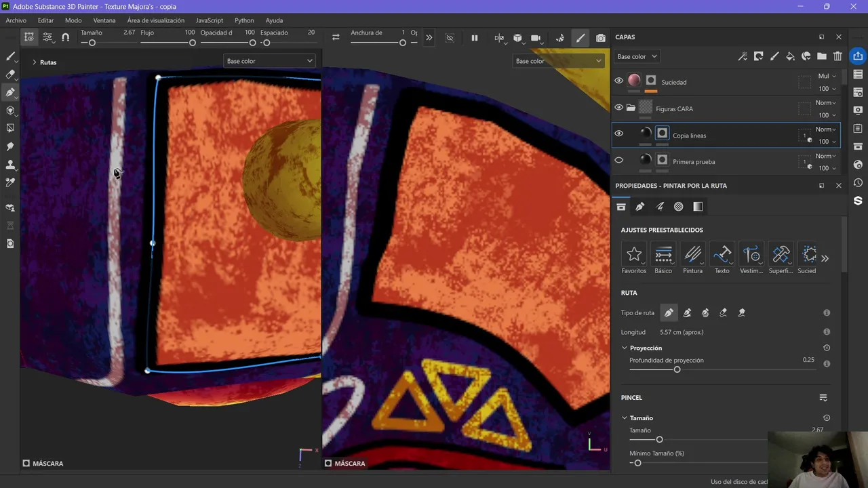
Task: Select the Projection tool in left toolbar
Action: pos(10,110)
